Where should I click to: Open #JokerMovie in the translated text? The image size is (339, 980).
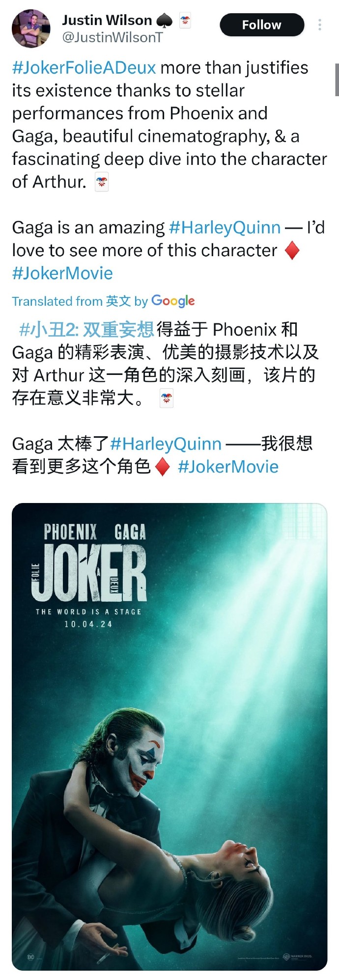[x=228, y=467]
